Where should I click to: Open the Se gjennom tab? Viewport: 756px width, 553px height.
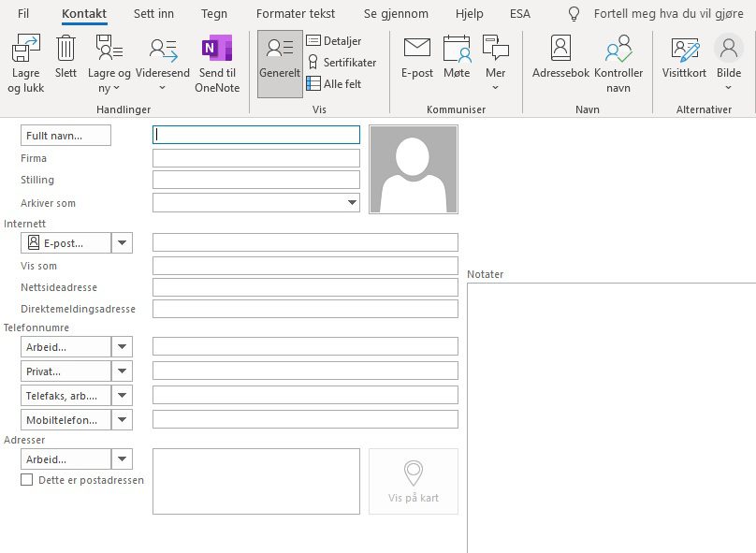[x=396, y=13]
